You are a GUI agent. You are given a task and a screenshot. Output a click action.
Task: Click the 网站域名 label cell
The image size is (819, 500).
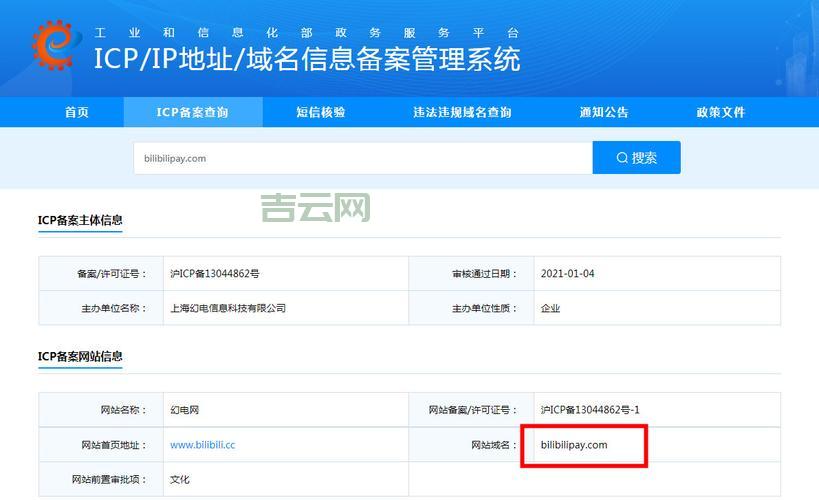click(472, 445)
